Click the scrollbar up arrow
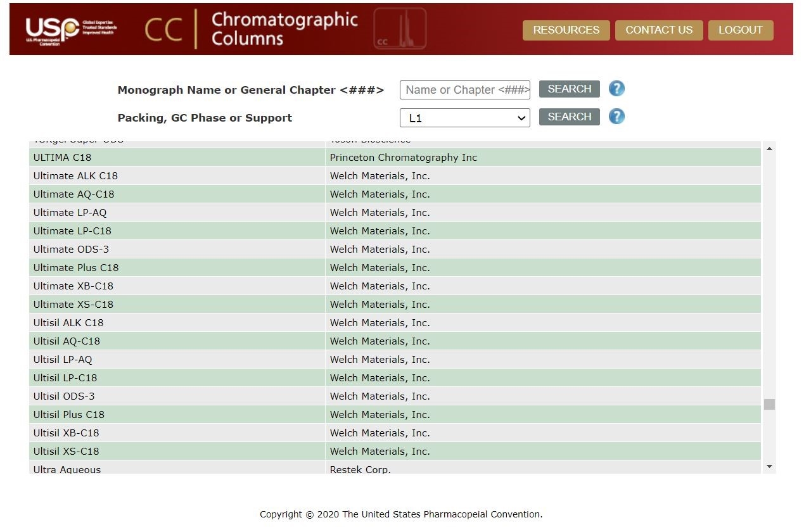Image resolution: width=804 pixels, height=532 pixels. point(769,148)
